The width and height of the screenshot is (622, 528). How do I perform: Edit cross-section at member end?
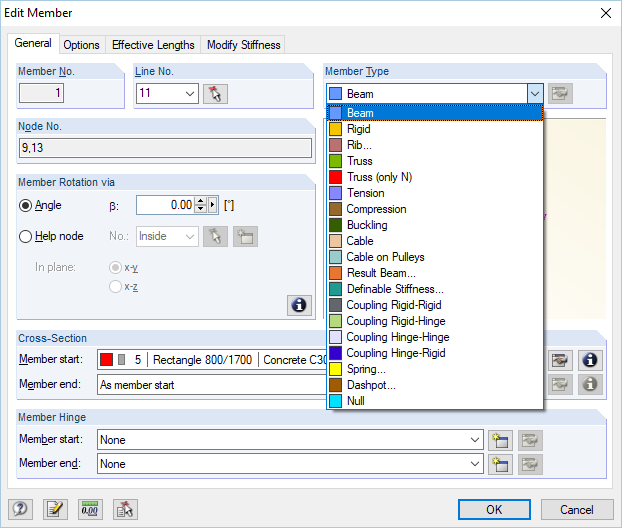point(560,384)
